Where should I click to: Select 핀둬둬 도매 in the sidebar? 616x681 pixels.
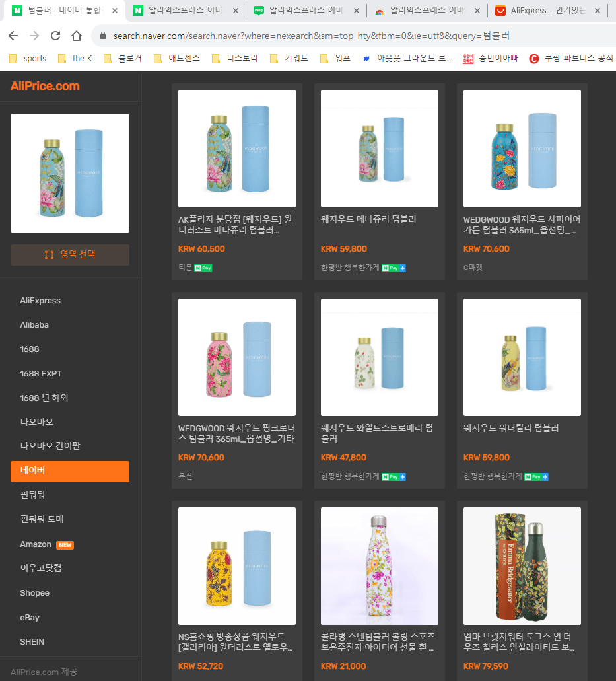42,519
